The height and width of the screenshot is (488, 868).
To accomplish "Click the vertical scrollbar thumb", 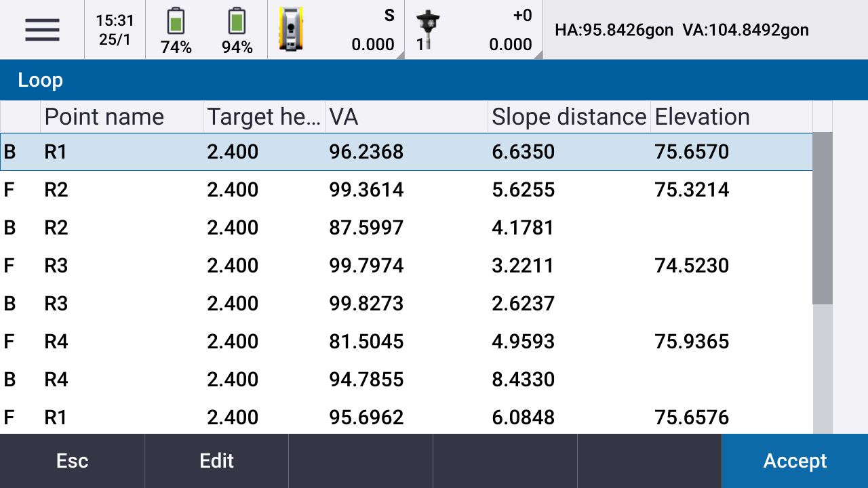I will click(x=823, y=218).
